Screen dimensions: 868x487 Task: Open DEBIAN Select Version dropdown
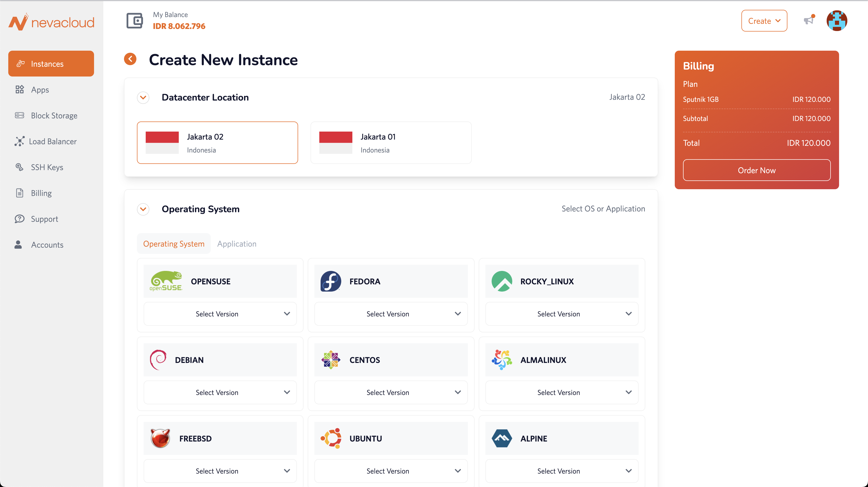pyautogui.click(x=220, y=392)
